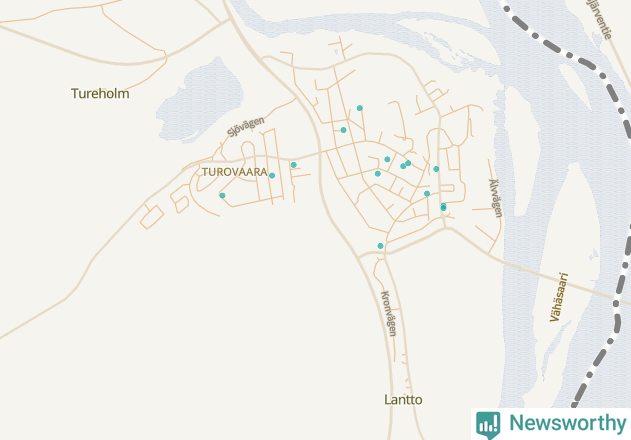Click the easternmost overlapping teal markers
The width and height of the screenshot is (631, 440).
(x=443, y=207)
